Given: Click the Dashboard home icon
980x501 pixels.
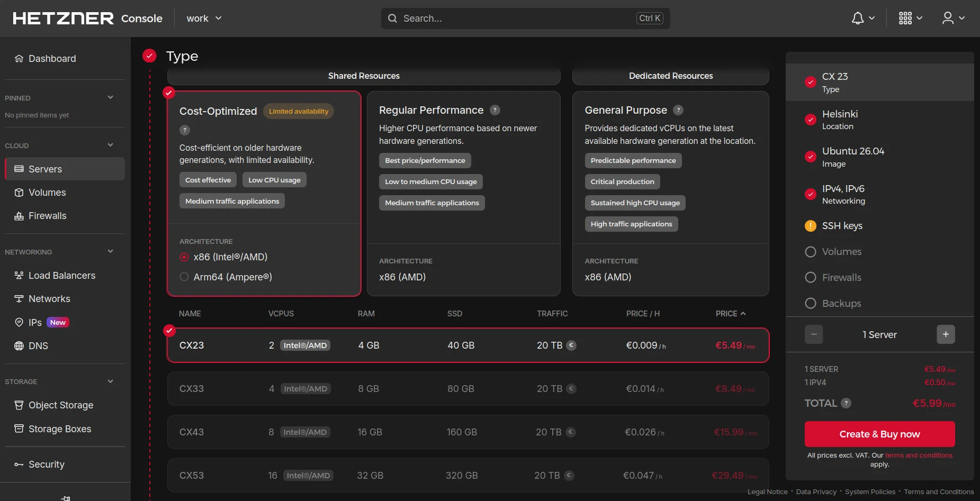Looking at the screenshot, I should click(x=19, y=59).
